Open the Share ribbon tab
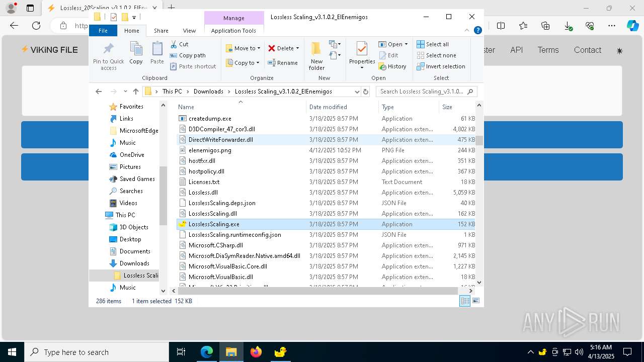This screenshot has height=362, width=644. (x=161, y=31)
